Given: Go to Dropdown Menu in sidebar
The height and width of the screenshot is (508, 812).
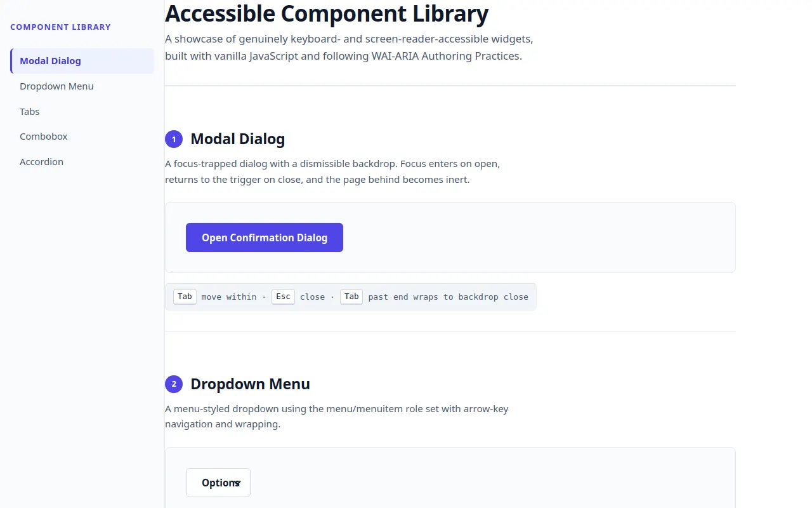Looking at the screenshot, I should (x=82, y=86).
